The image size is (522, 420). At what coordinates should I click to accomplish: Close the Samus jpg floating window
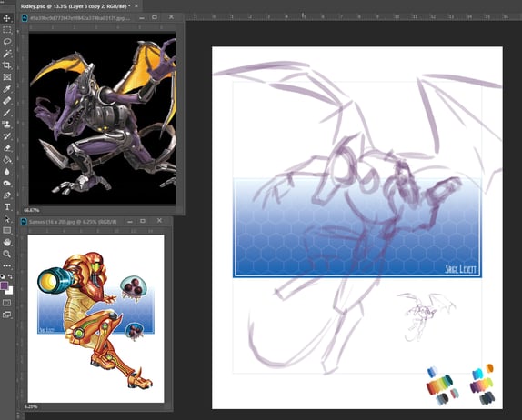159,221
